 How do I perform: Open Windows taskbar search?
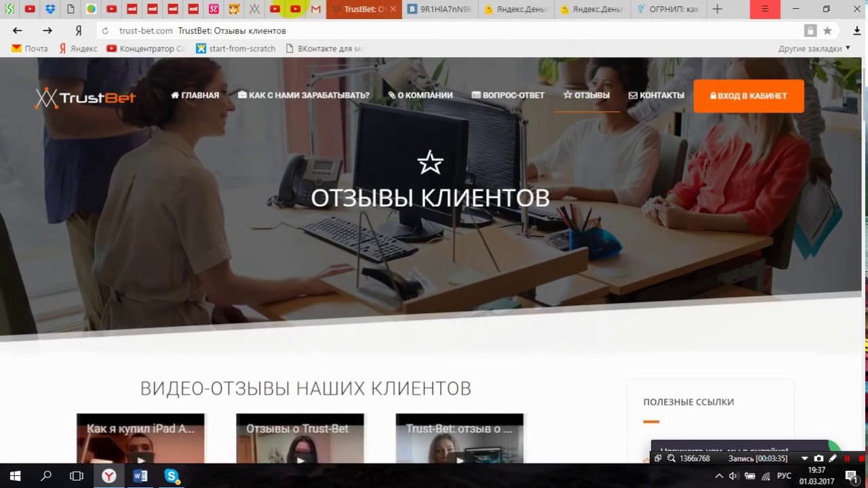point(46,476)
